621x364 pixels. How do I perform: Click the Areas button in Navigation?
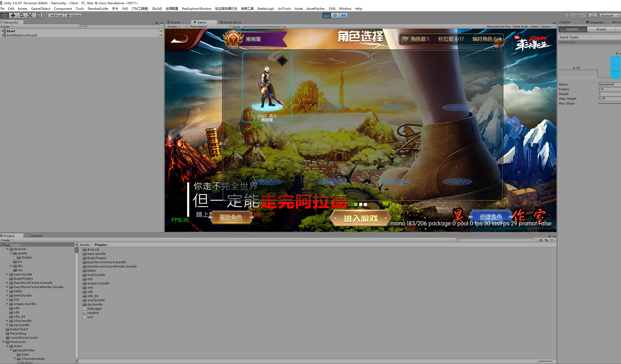click(x=601, y=29)
